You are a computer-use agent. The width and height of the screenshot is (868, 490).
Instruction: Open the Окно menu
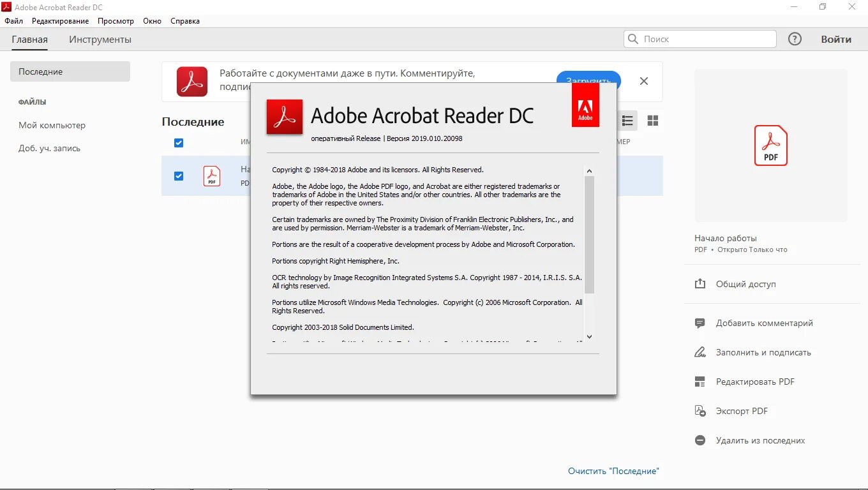point(152,21)
